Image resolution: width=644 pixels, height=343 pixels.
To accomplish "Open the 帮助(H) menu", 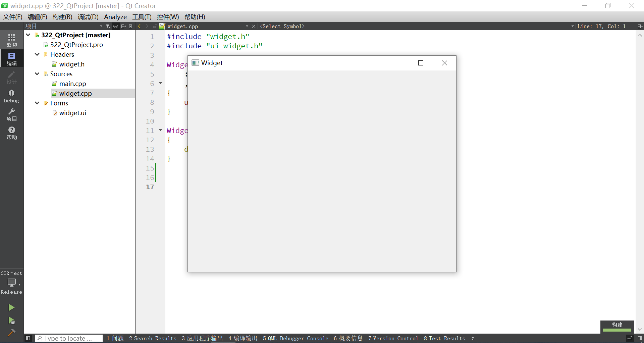I will pyautogui.click(x=195, y=17).
